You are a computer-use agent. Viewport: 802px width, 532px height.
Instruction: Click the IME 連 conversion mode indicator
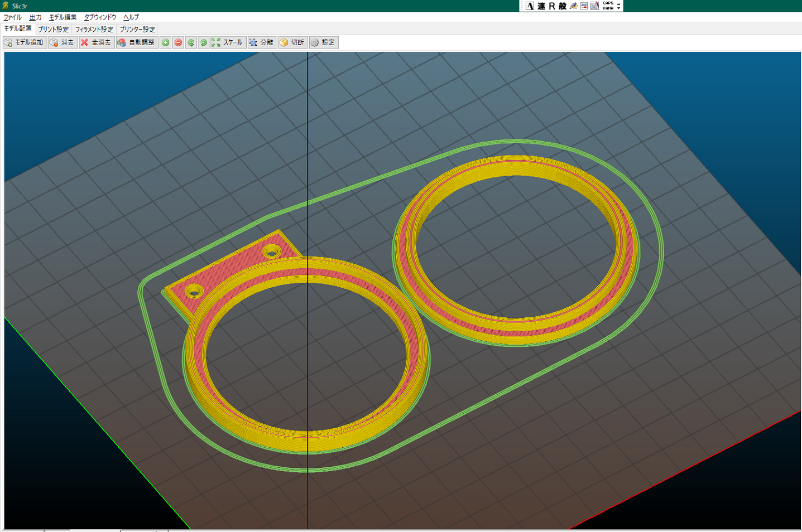[x=541, y=6]
